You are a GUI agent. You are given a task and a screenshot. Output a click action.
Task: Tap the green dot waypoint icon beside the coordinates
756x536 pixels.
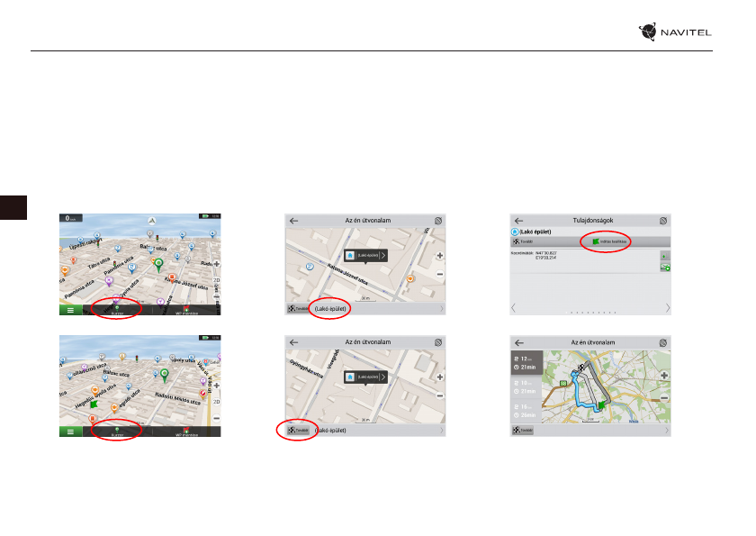(664, 256)
